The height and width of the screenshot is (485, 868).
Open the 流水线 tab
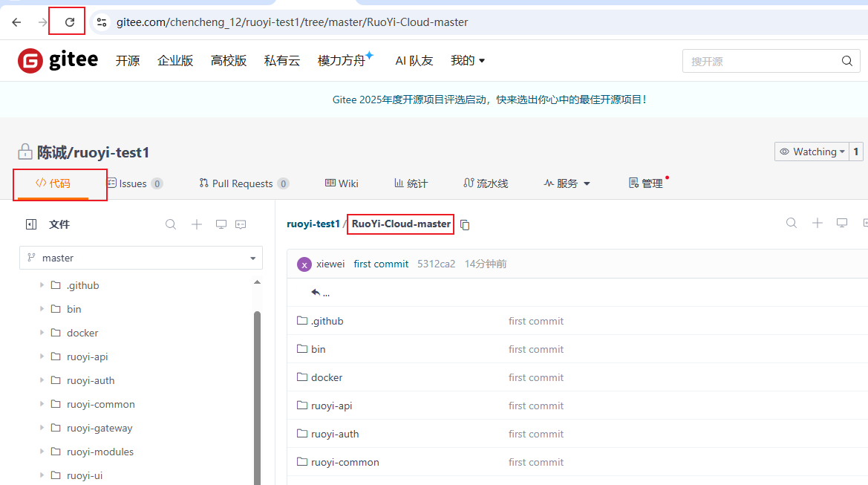point(486,183)
